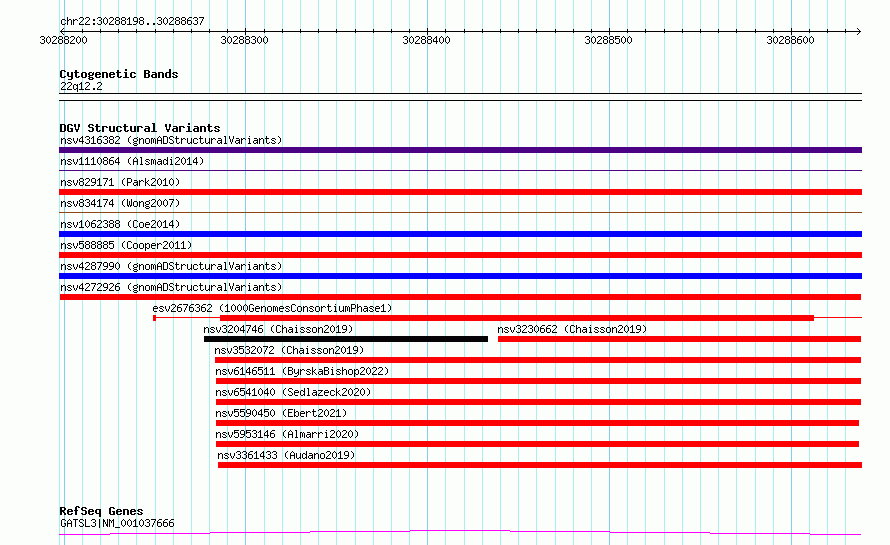This screenshot has height=545, width=890.
Task: Click ruler position 30288300
Action: (x=245, y=40)
